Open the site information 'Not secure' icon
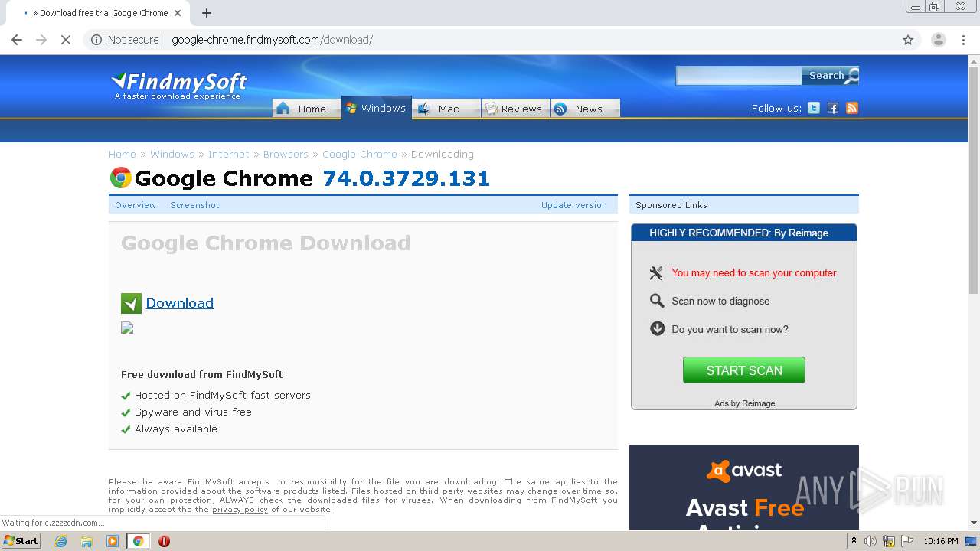The height and width of the screenshot is (551, 980). click(96, 40)
